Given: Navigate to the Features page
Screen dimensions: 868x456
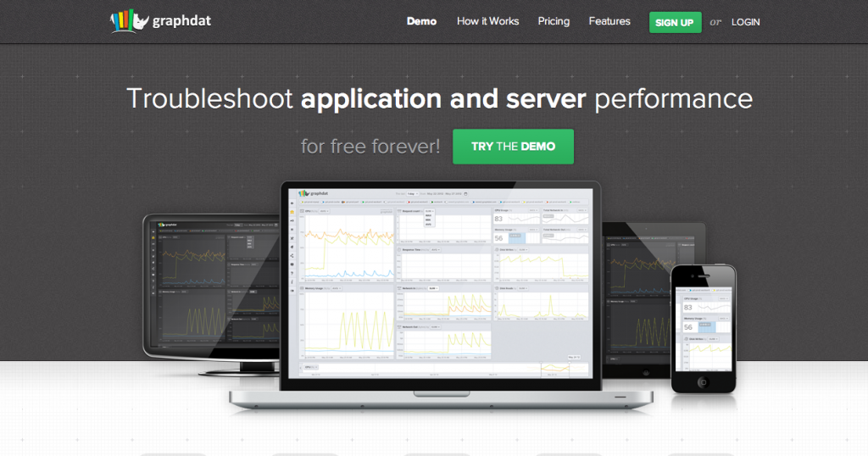Looking at the screenshot, I should coord(609,21).
